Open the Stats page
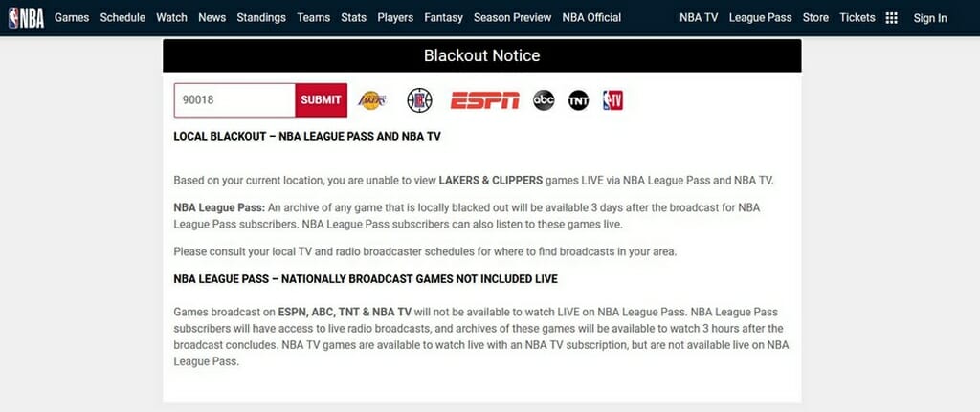The image size is (980, 412). coord(354,18)
